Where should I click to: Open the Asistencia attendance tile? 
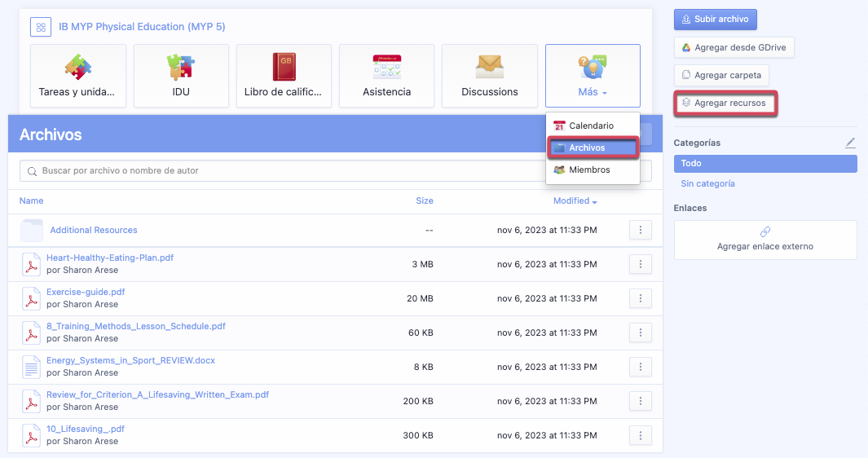[x=386, y=75]
